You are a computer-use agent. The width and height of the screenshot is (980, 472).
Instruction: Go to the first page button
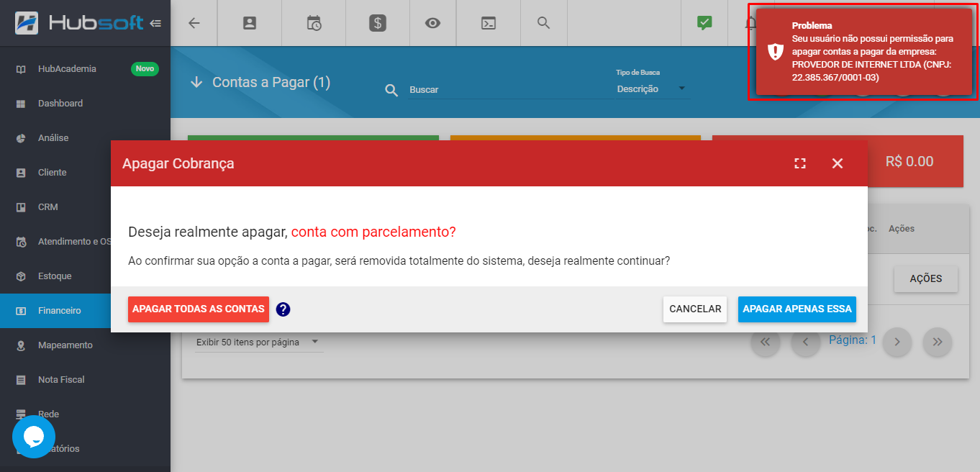pyautogui.click(x=766, y=342)
